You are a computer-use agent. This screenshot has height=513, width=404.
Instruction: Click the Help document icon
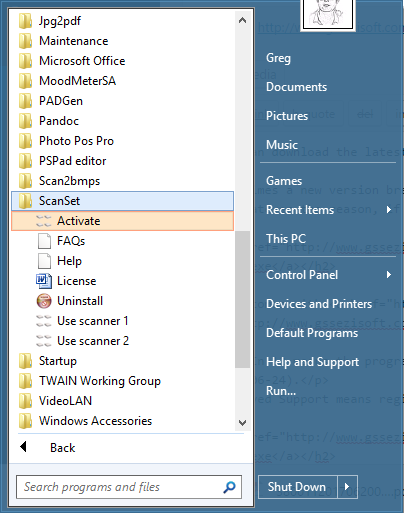(x=44, y=261)
